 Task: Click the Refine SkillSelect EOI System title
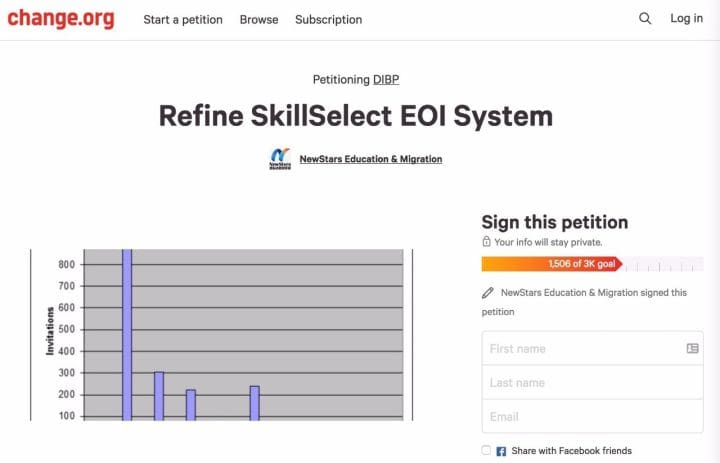pos(356,116)
